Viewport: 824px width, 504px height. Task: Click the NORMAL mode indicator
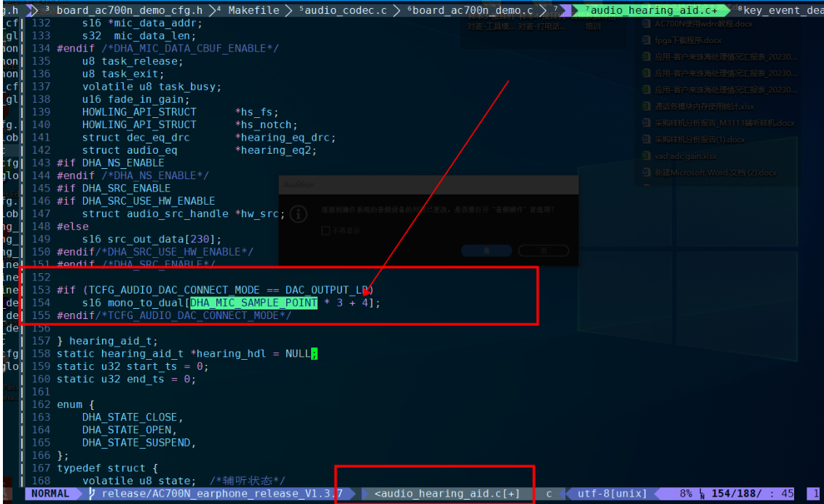(x=50, y=494)
